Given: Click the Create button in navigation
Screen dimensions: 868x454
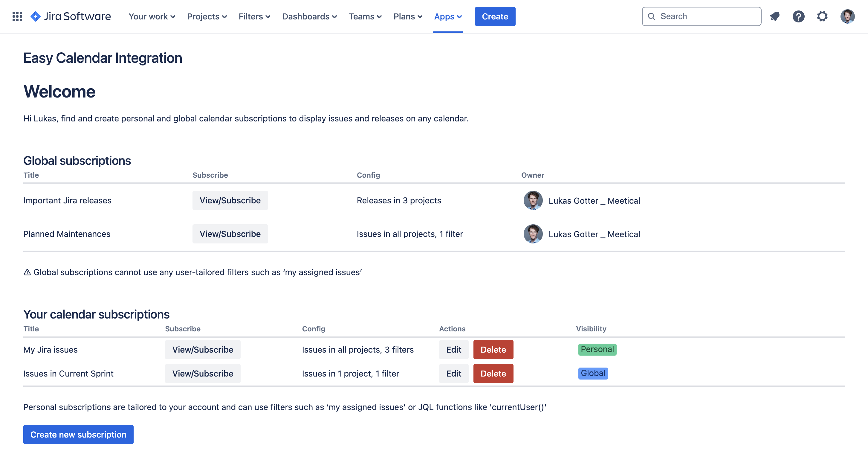Looking at the screenshot, I should [495, 16].
